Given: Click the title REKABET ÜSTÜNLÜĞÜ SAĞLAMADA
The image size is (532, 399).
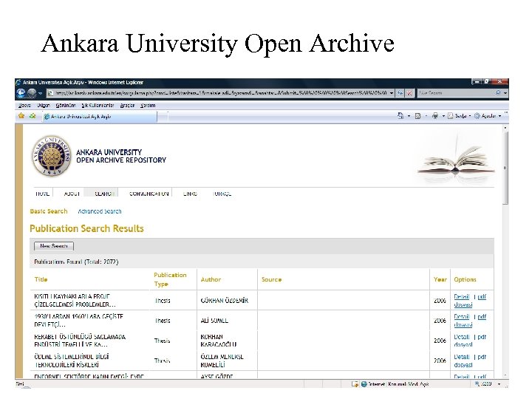Looking at the screenshot, I should 80,341.
